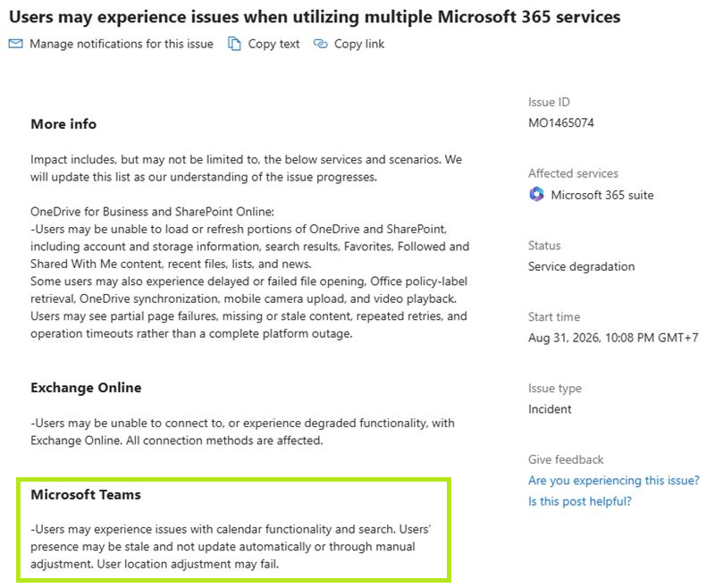The width and height of the screenshot is (715, 588).
Task: Click the line 'Some users may also experience delayed'
Action: pos(249,281)
